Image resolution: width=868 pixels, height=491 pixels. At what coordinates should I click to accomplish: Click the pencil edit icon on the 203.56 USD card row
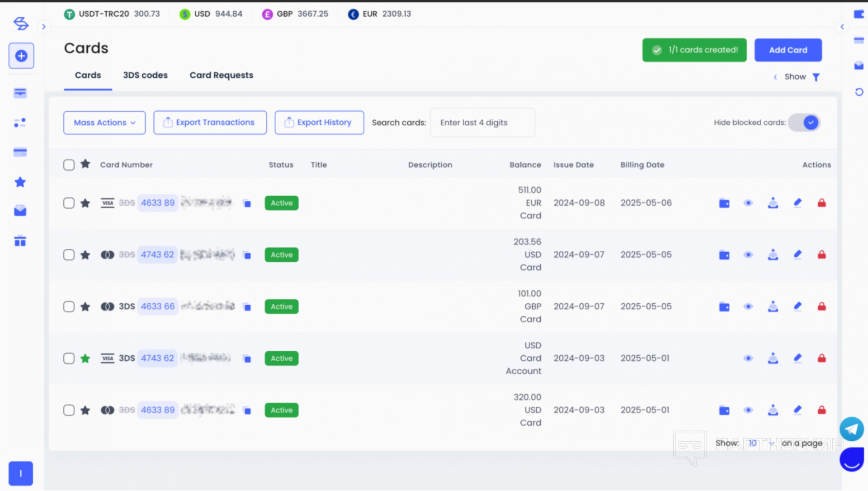pyautogui.click(x=797, y=255)
